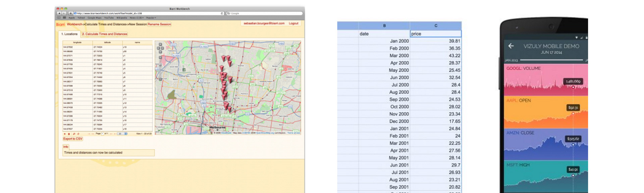Click the map zoom out button
644x193 pixels.
click(x=160, y=79)
